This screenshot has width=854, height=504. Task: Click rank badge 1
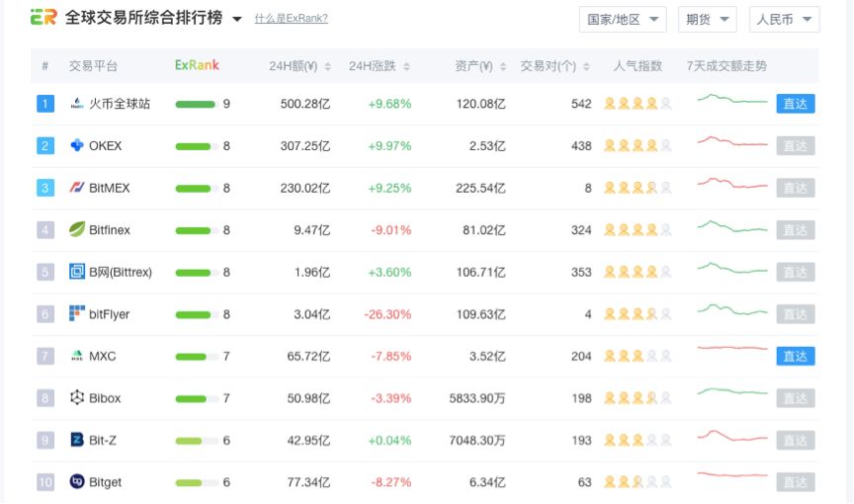pyautogui.click(x=45, y=104)
